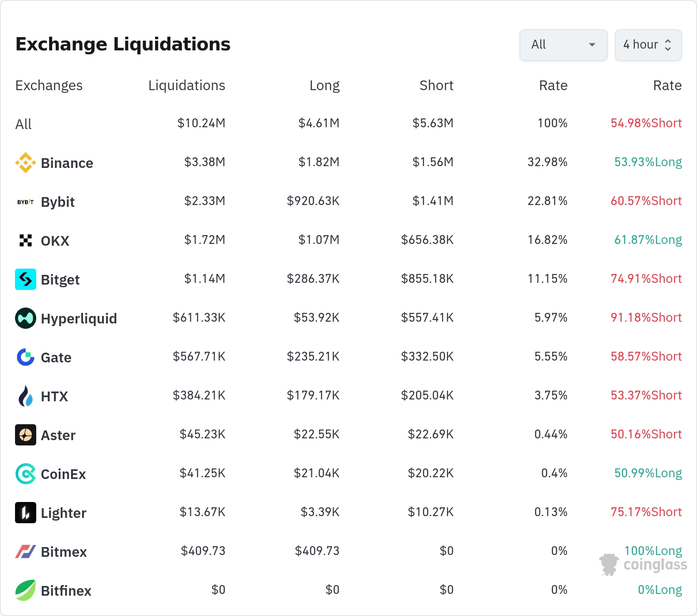Open the Hyperliquid exchange name link
This screenshot has height=616, width=697.
(79, 319)
